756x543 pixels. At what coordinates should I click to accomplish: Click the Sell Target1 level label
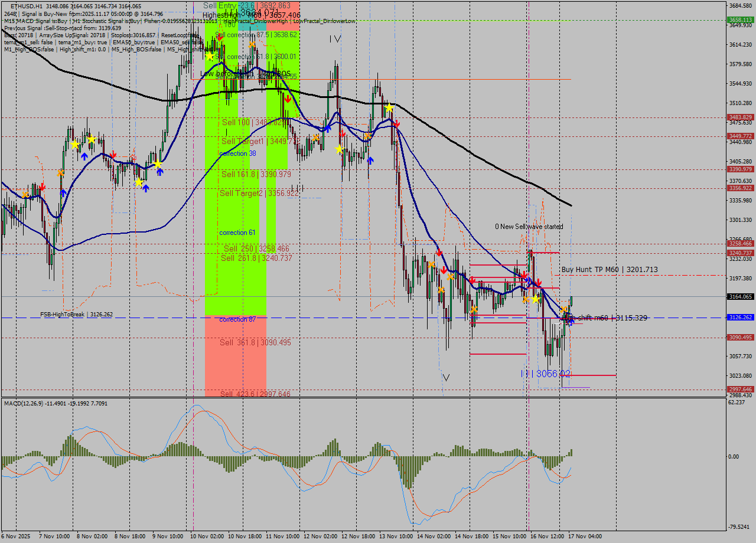pos(260,142)
